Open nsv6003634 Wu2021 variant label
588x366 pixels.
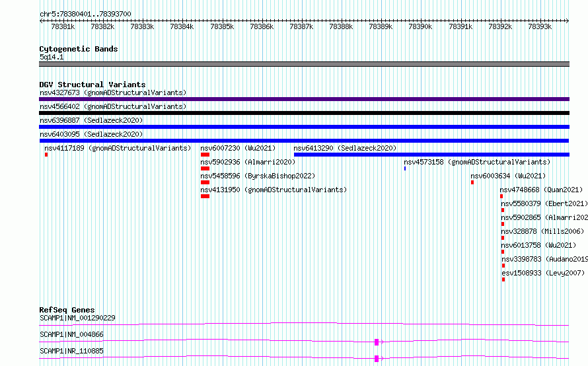point(508,176)
